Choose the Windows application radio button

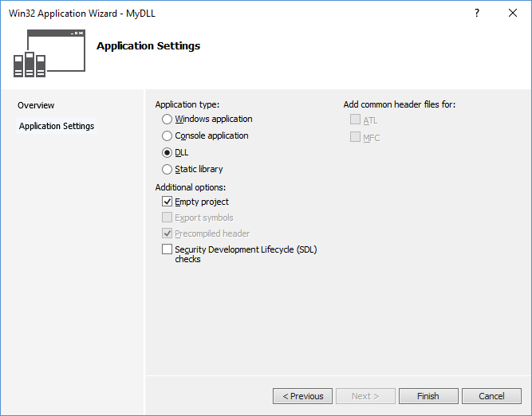[167, 119]
